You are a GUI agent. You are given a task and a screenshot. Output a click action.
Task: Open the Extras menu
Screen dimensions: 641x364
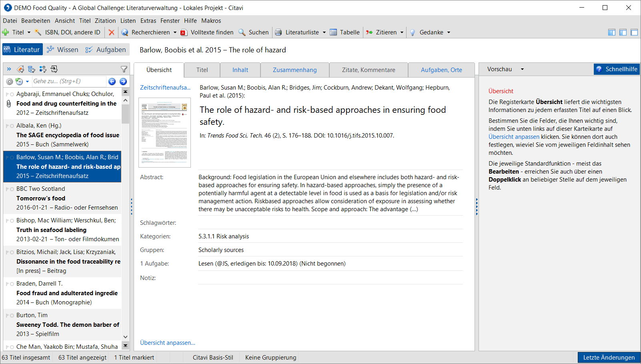[148, 21]
